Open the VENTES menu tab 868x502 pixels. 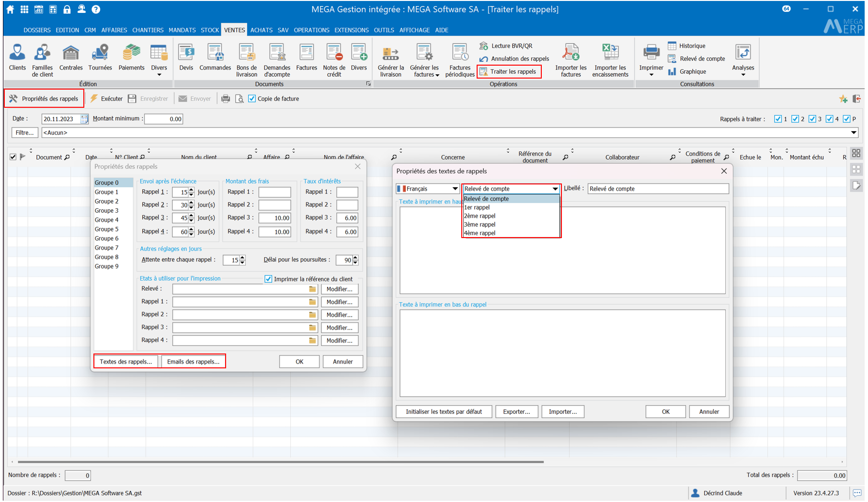click(234, 30)
